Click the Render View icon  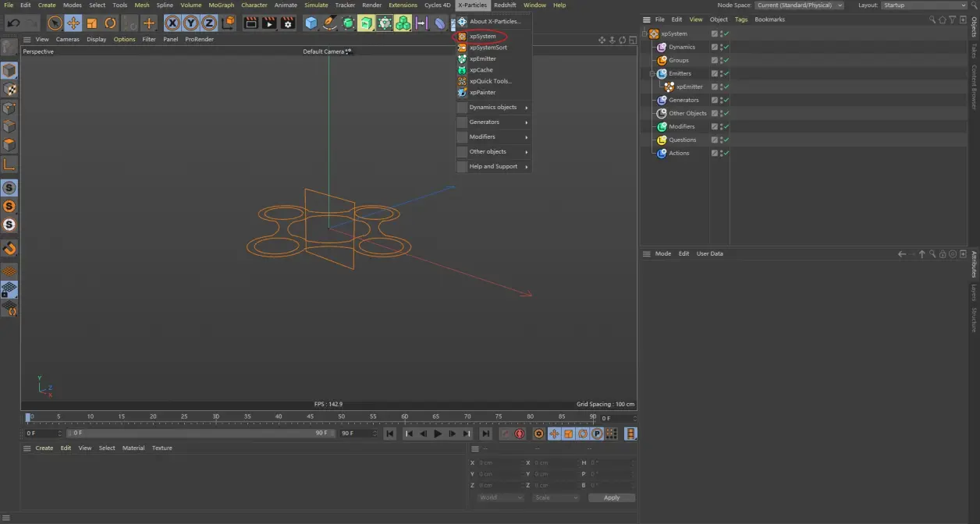pyautogui.click(x=250, y=23)
